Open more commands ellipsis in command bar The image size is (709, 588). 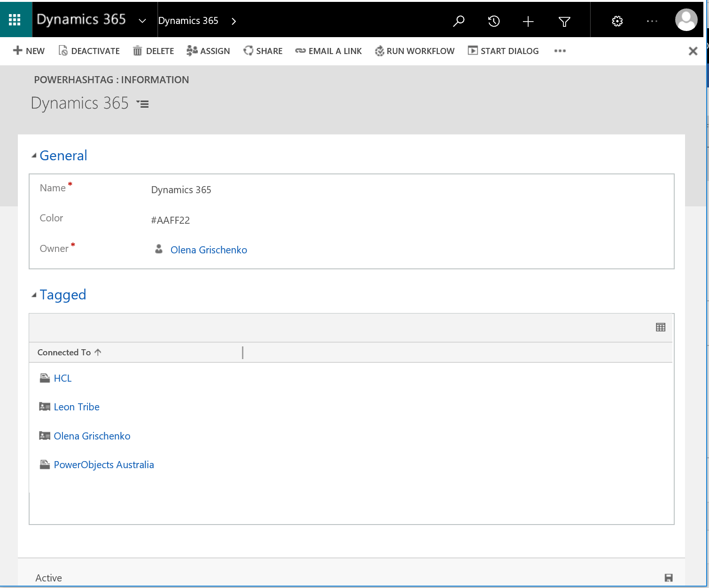[x=560, y=51]
